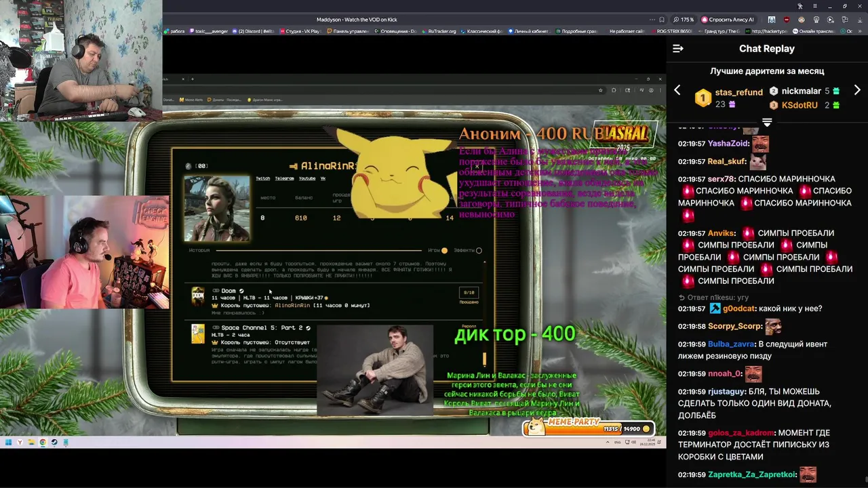The image size is (868, 488).
Task: Open the Discord bookmark in bookmarks bar
Action: [254, 31]
